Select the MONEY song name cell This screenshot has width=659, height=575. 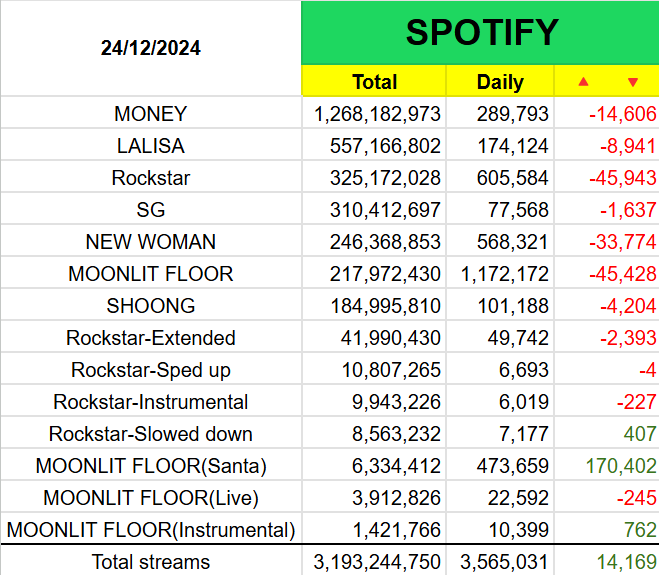[151, 113]
